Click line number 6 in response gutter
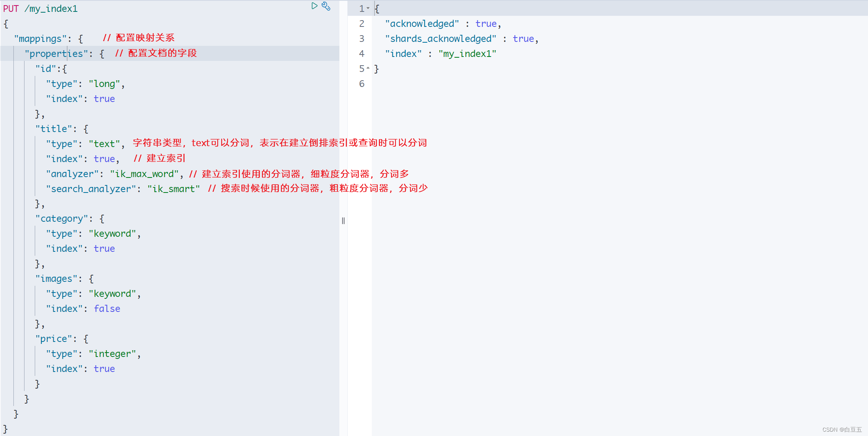The width and height of the screenshot is (868, 436). point(362,84)
